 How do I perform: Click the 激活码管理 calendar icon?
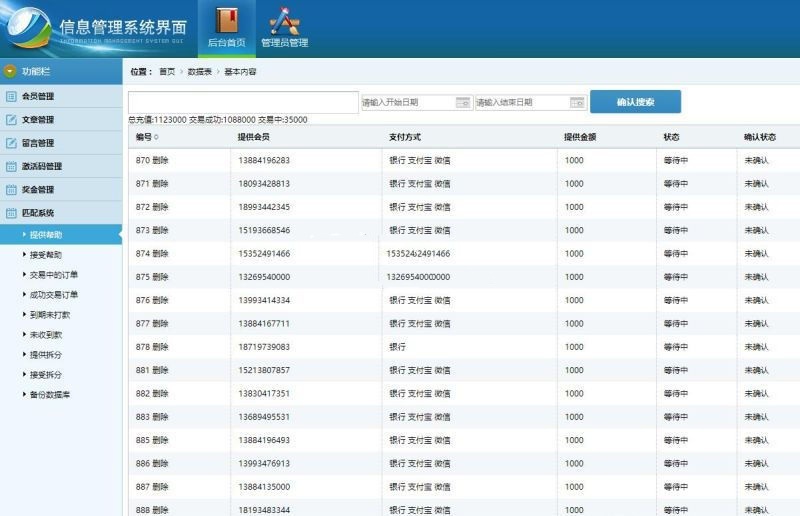point(11,167)
